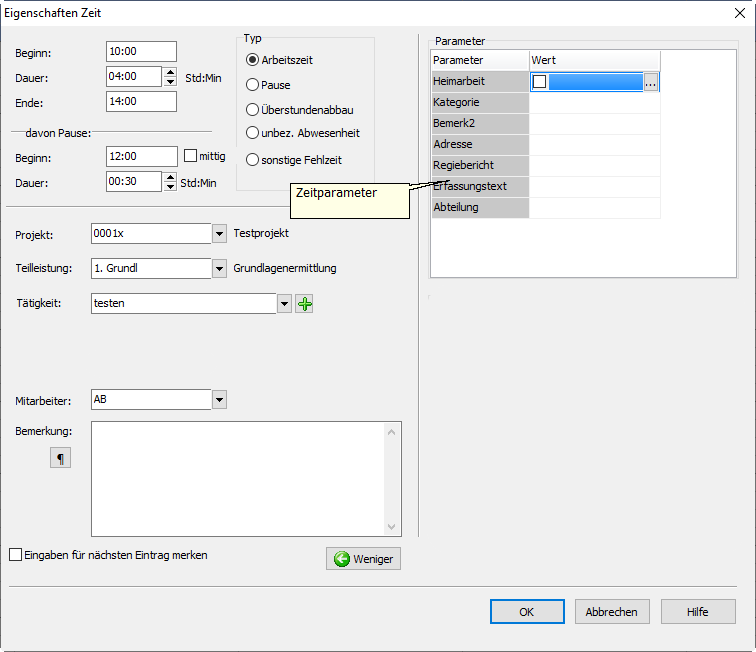Confirm the dialog with OK
756x652 pixels.
point(527,611)
